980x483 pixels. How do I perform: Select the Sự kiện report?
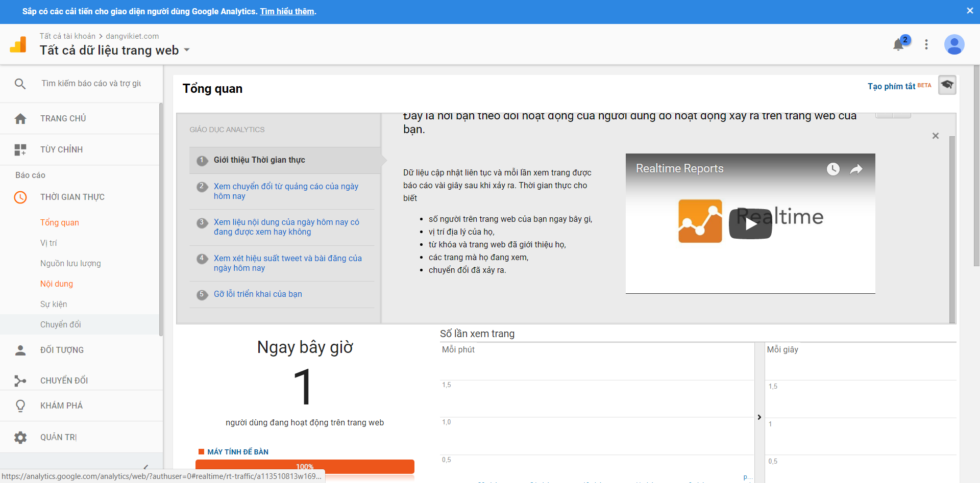pyautogui.click(x=54, y=304)
